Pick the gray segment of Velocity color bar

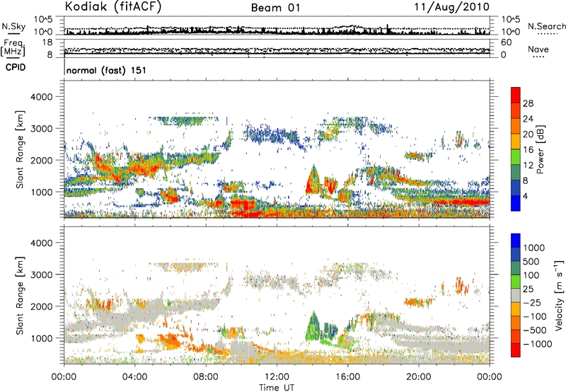(x=516, y=296)
